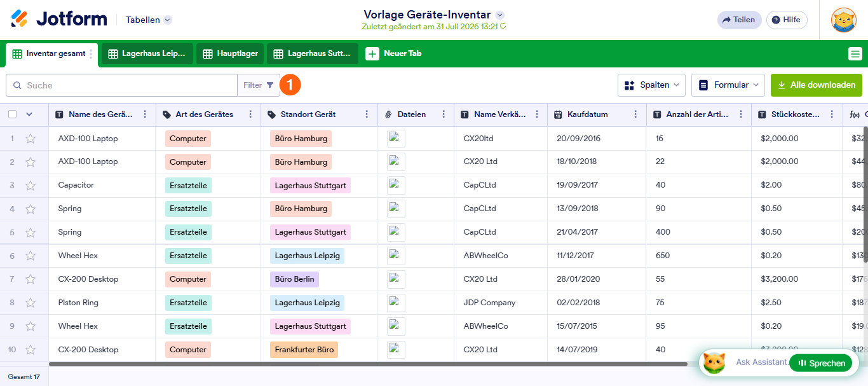
Task: Toggle star for row 10
Action: pos(30,350)
